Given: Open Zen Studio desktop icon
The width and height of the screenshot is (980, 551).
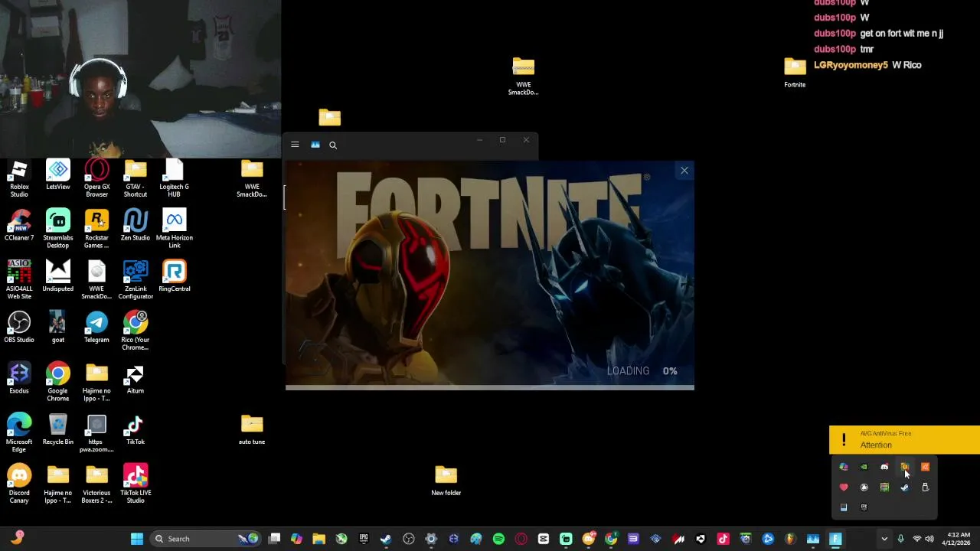Looking at the screenshot, I should tap(136, 226).
